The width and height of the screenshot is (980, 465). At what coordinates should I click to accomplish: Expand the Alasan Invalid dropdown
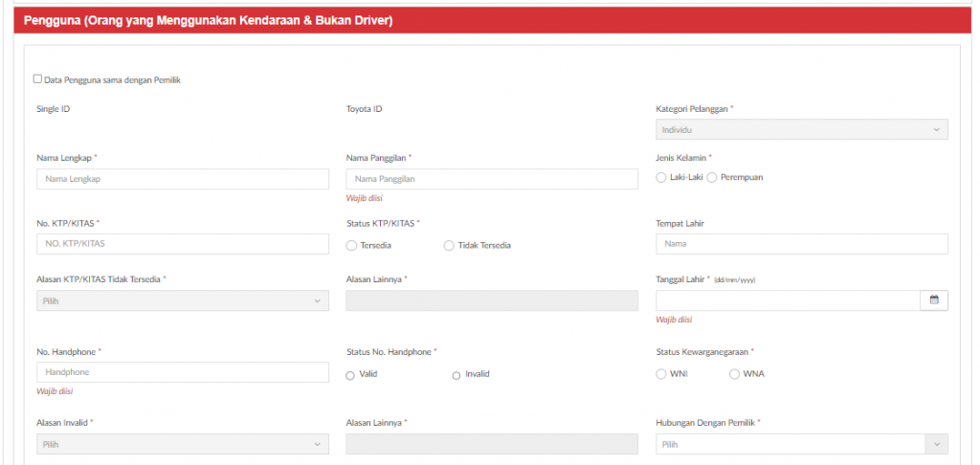pos(183,444)
